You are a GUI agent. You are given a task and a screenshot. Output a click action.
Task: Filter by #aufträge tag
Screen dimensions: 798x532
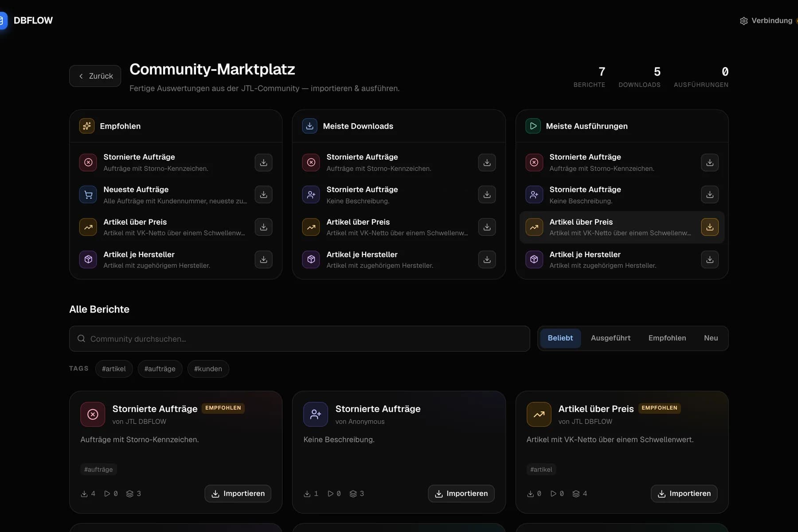point(160,369)
